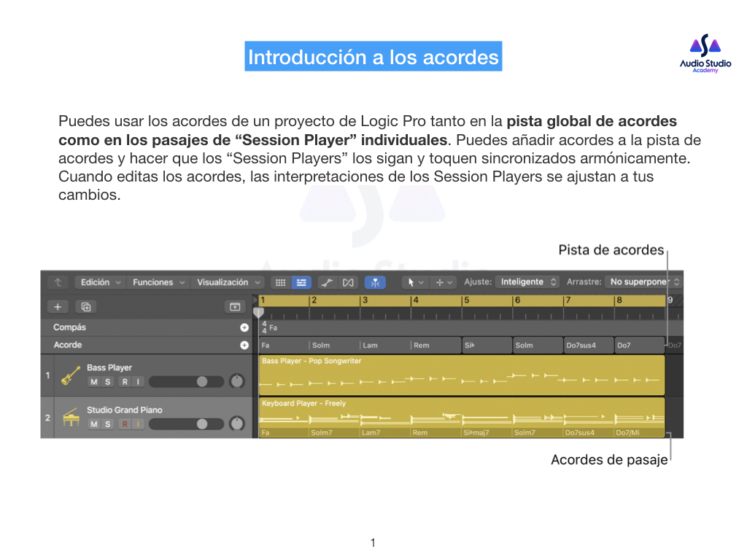Click the global tracks button icon
The width and height of the screenshot is (747, 560).
[x=235, y=307]
